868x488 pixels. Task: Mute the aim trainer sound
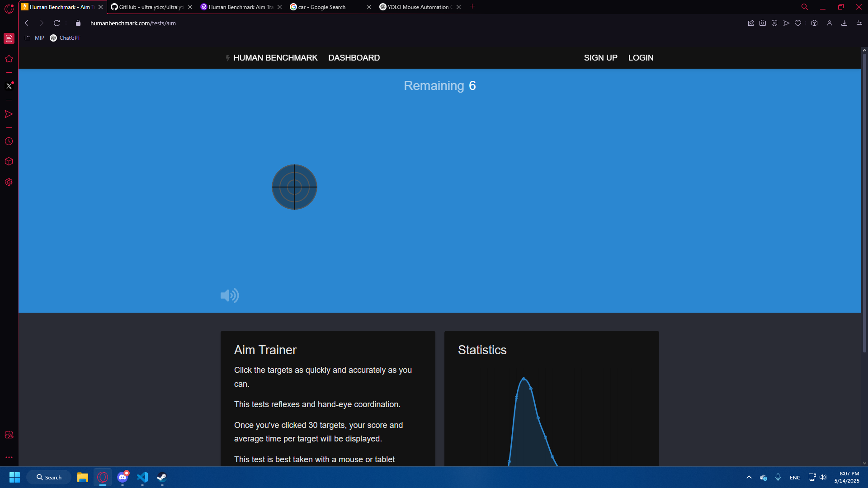pos(229,296)
